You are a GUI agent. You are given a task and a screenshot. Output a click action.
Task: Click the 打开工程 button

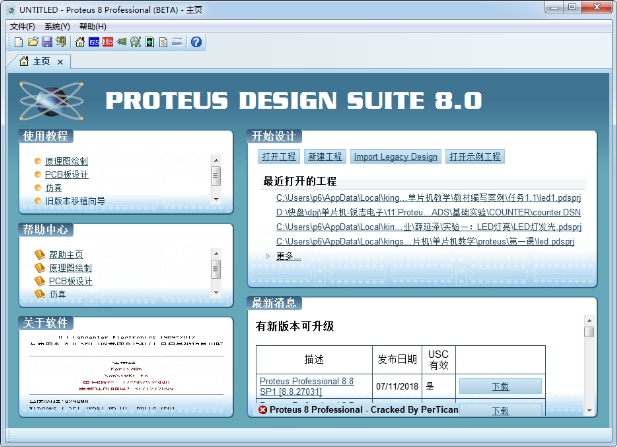(279, 157)
